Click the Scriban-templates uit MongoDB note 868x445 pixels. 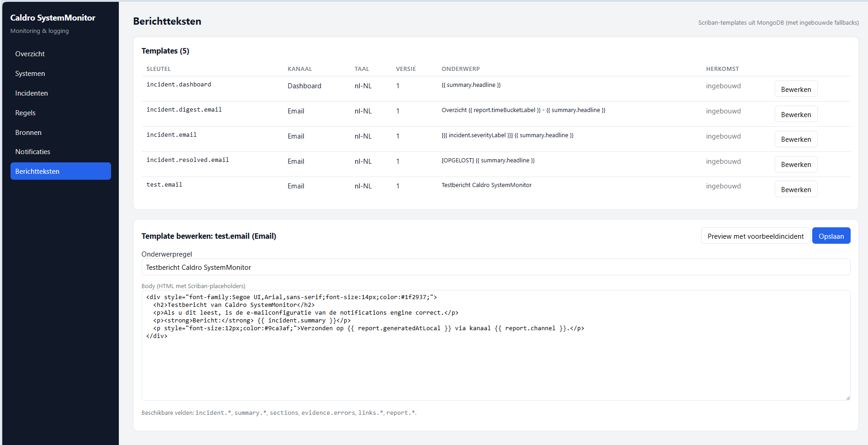778,22
